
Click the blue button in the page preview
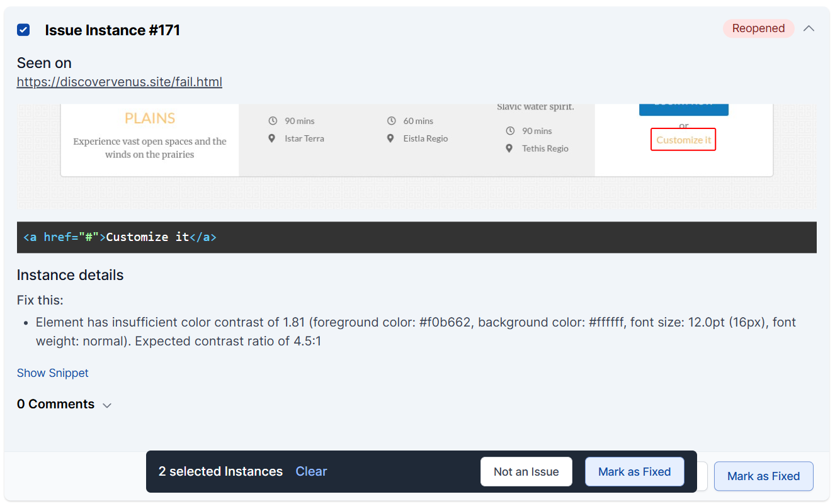pyautogui.click(x=683, y=108)
